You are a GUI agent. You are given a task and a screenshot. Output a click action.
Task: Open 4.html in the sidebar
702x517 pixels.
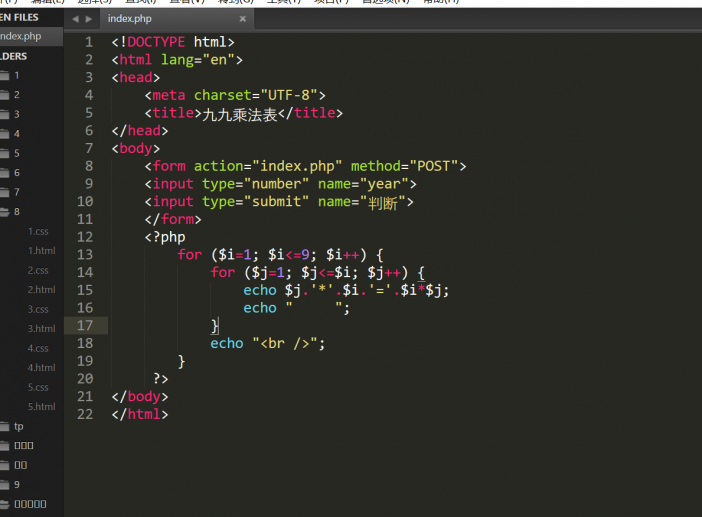pos(42,367)
